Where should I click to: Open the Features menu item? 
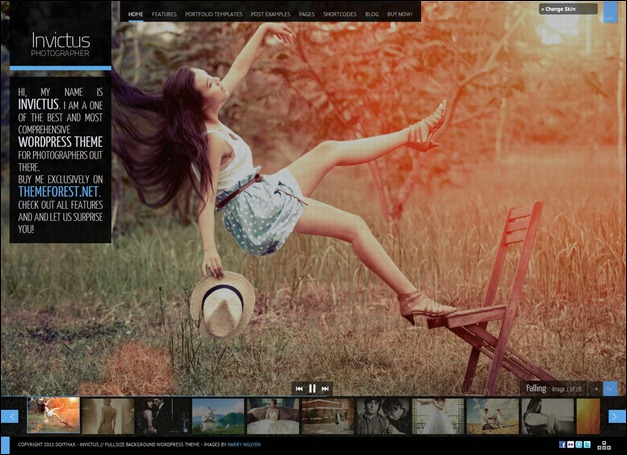pos(164,15)
